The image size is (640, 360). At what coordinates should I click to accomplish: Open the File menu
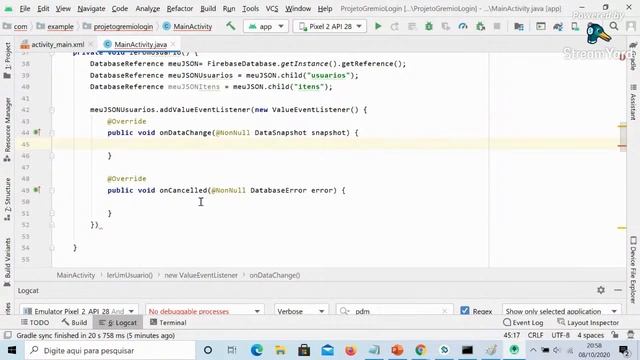pos(25,8)
